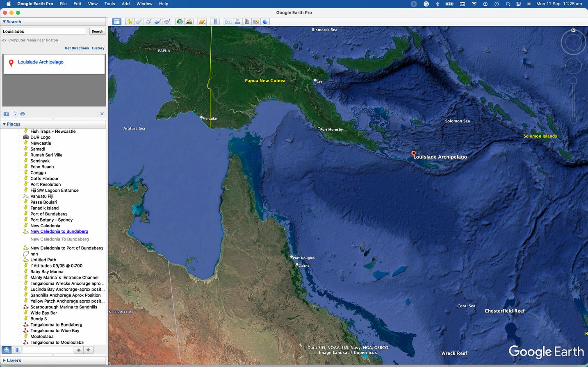
Task: Open the Edit menu
Action: [x=77, y=4]
